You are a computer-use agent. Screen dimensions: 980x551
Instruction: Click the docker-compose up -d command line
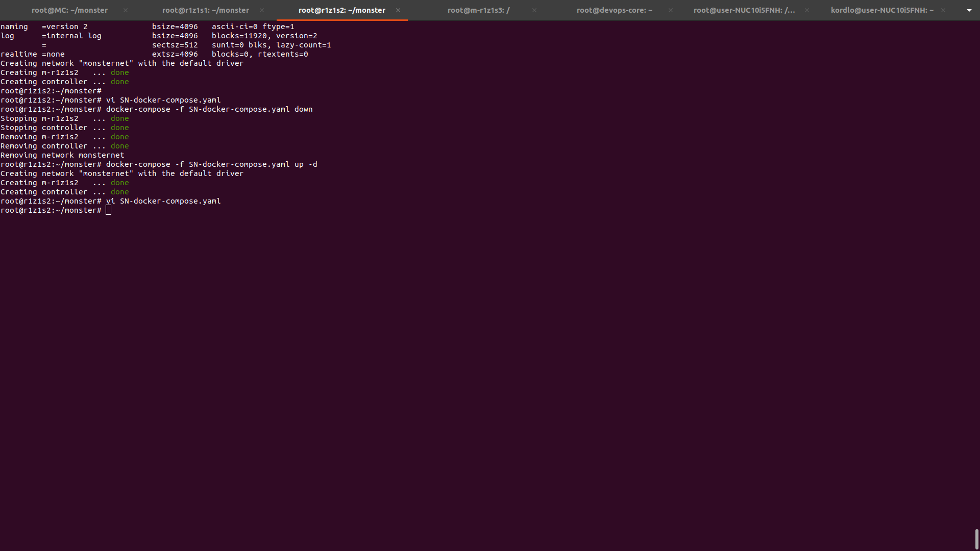211,164
